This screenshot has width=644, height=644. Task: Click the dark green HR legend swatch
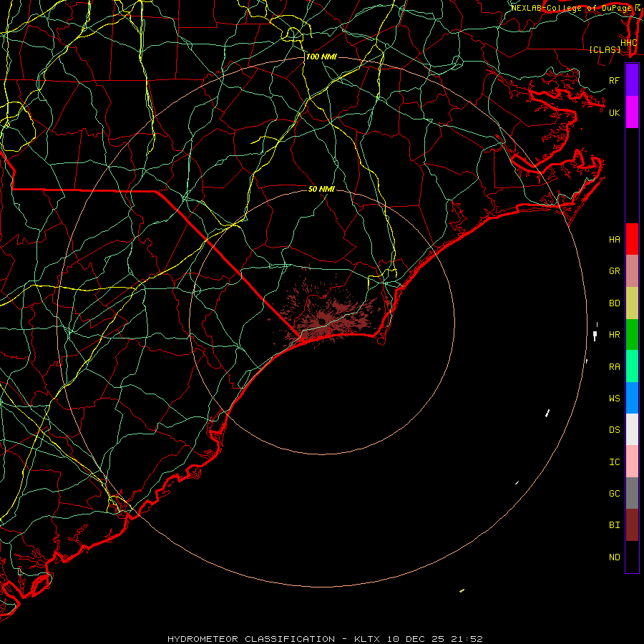coord(632,335)
